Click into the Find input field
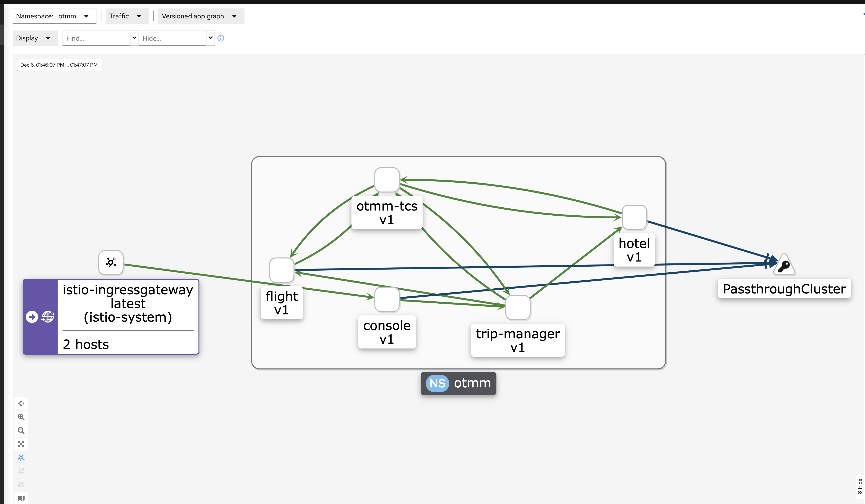865x504 pixels. click(x=96, y=38)
